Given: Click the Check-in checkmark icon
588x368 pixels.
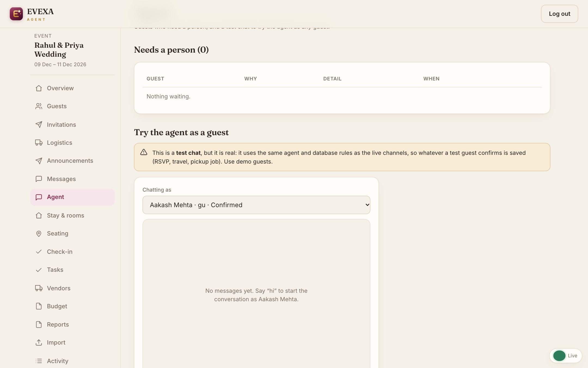Looking at the screenshot, I should [x=39, y=252].
